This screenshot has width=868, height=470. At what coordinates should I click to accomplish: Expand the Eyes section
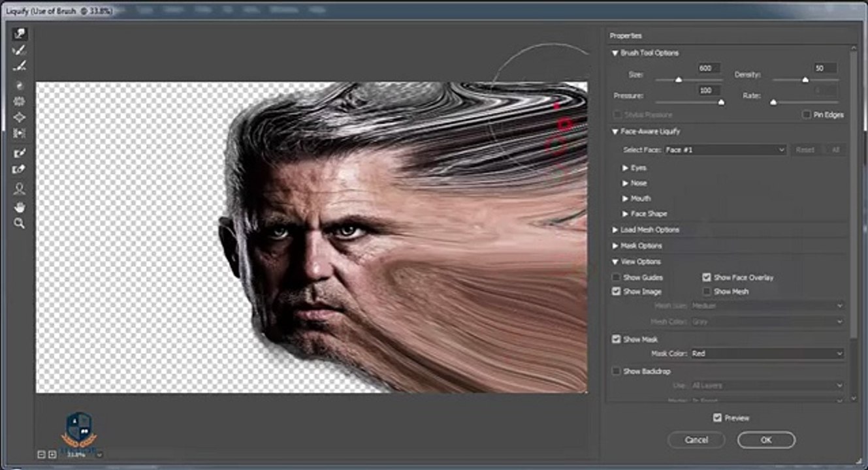pos(626,168)
